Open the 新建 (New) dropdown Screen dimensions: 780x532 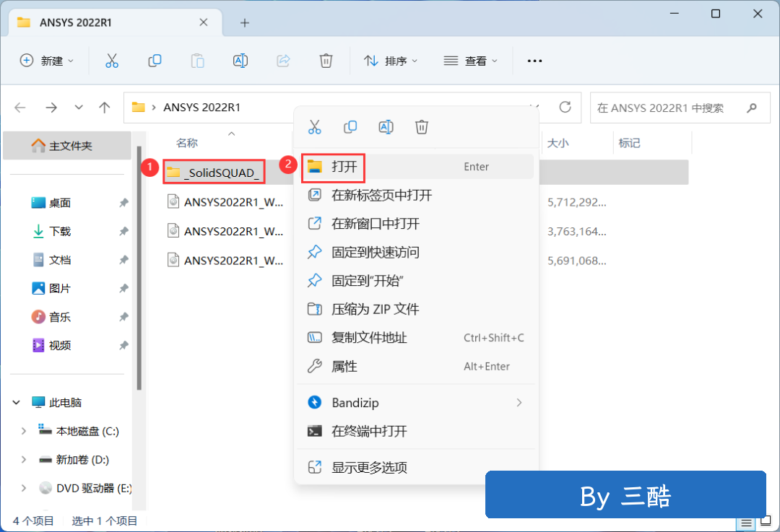[46, 61]
